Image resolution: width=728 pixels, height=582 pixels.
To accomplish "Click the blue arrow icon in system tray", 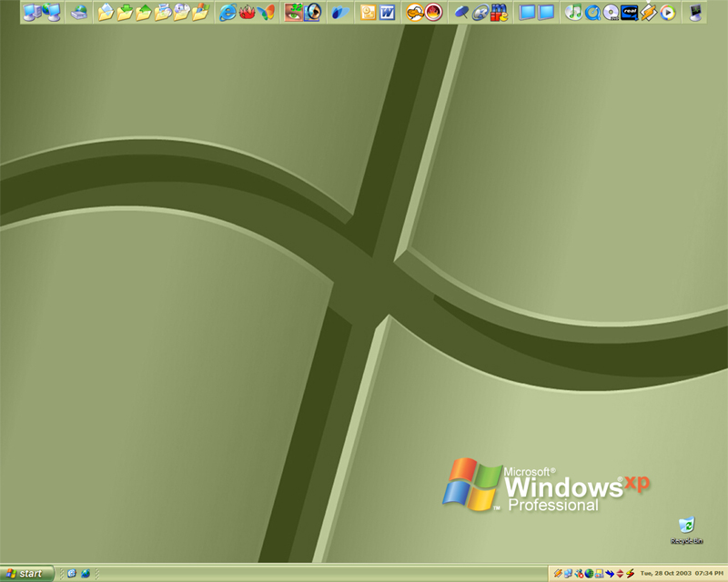I will (x=610, y=574).
